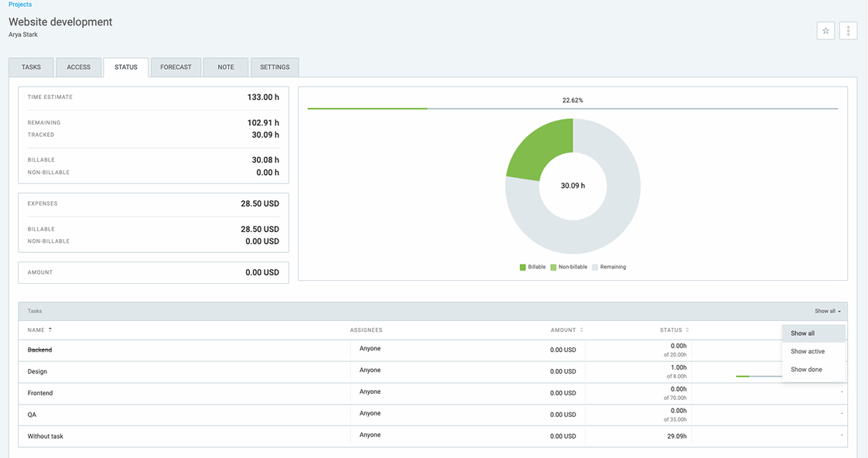The height and width of the screenshot is (458, 868).
Task: Navigate back using the Projects breadcrumb link
Action: click(19, 4)
